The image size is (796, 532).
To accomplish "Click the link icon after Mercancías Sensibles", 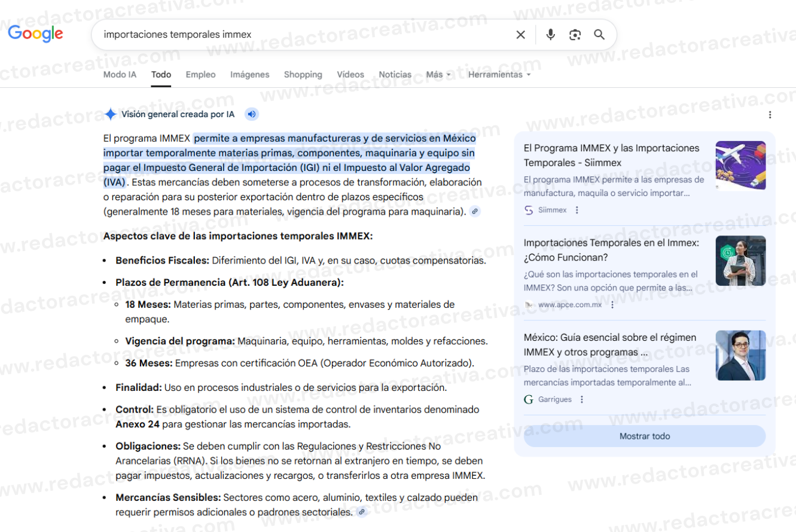I will 361,512.
